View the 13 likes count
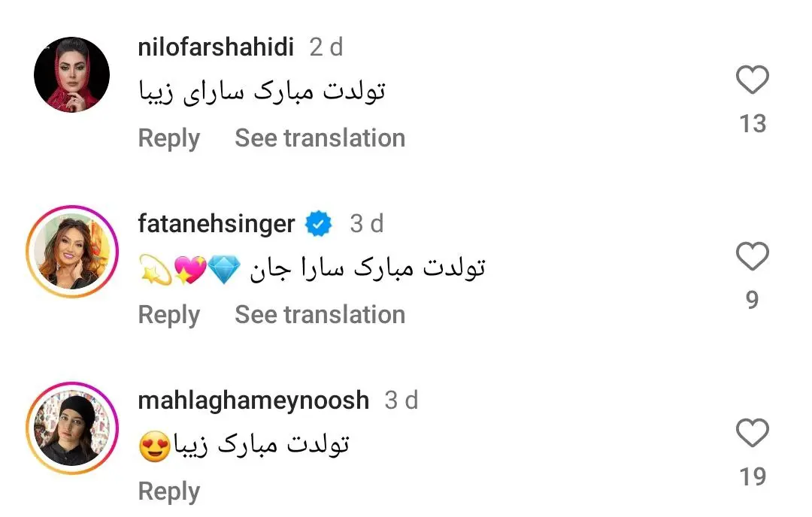 tap(752, 123)
